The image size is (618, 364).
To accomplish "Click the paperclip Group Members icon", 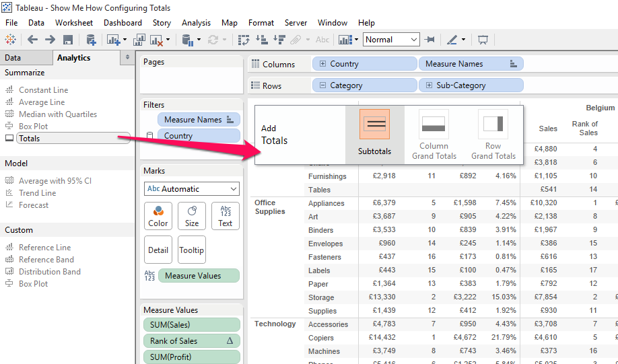I will [296, 40].
